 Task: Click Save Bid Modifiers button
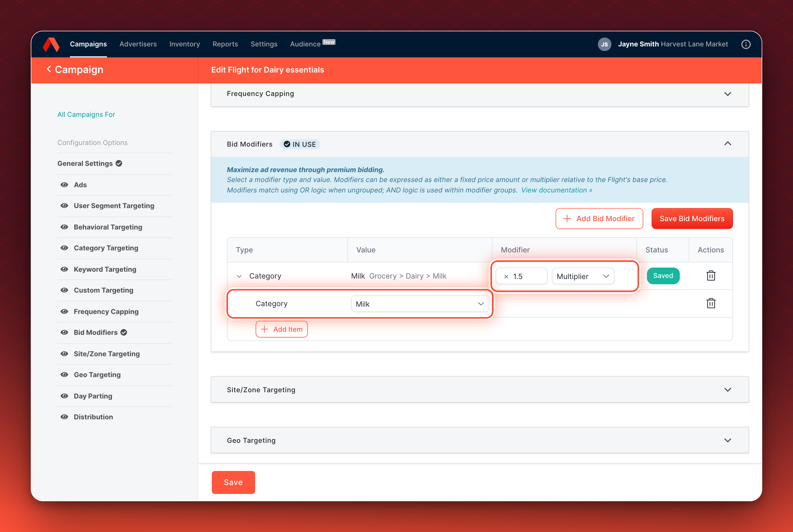click(692, 219)
